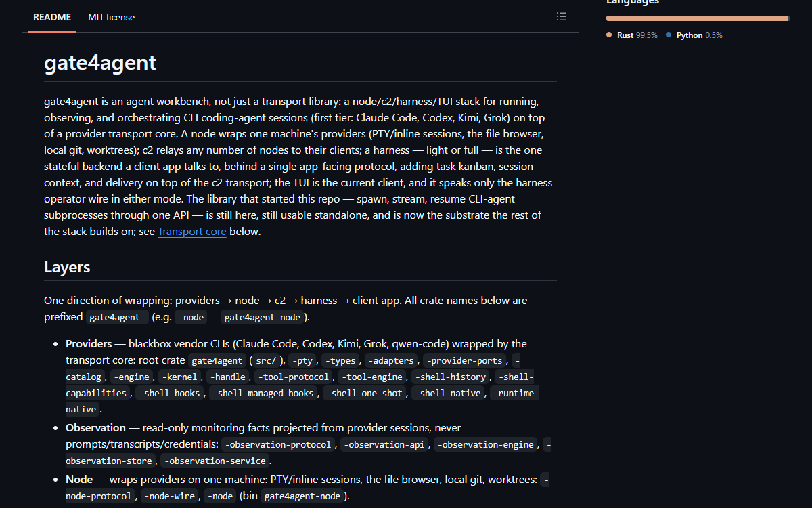This screenshot has height=508, width=812.
Task: Switch to the MIT license tab
Action: (111, 17)
